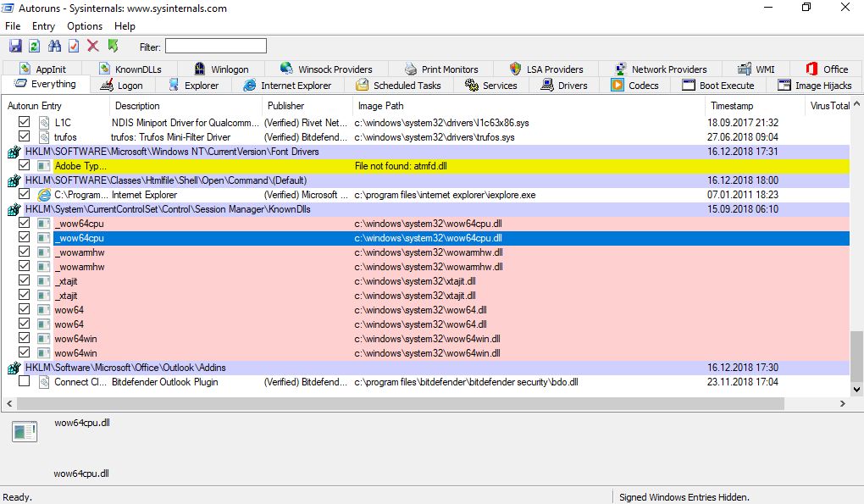Open the Codecs tab
Screen dimensions: 864x504
[x=634, y=86]
